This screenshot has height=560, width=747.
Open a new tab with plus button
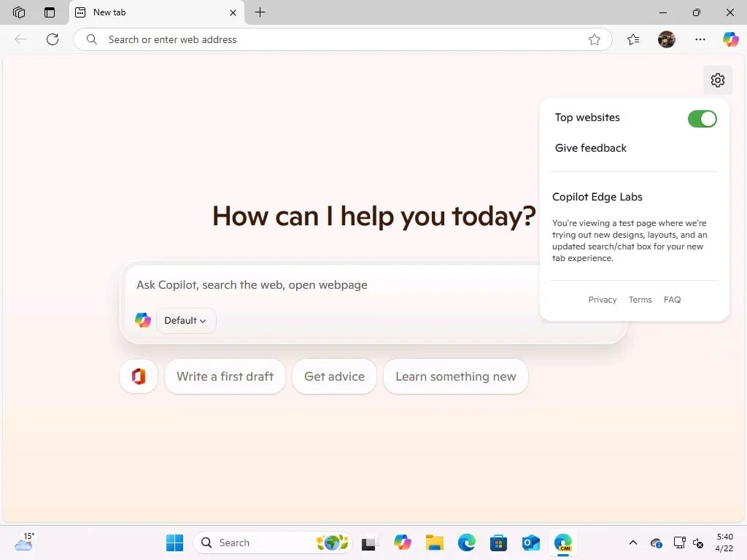260,12
